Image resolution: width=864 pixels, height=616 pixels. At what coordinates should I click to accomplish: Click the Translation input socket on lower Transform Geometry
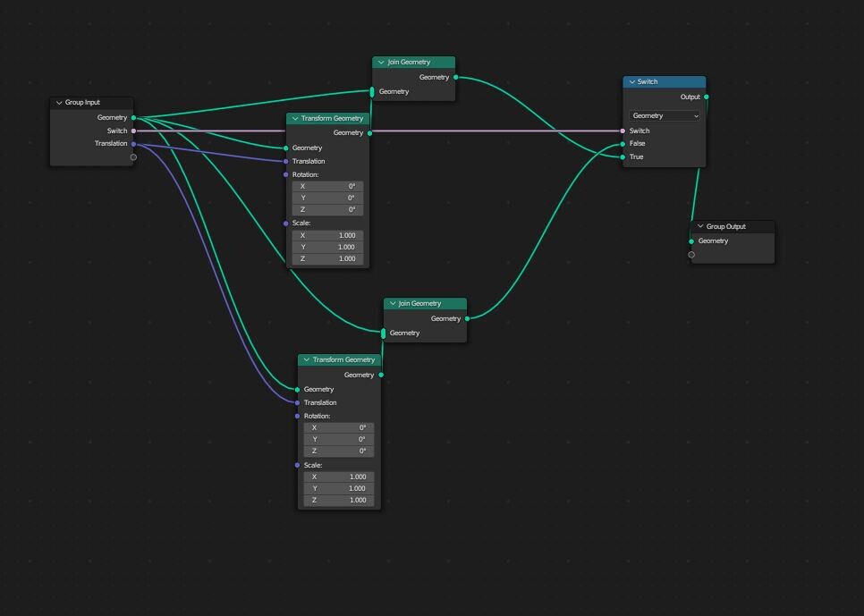pos(298,402)
